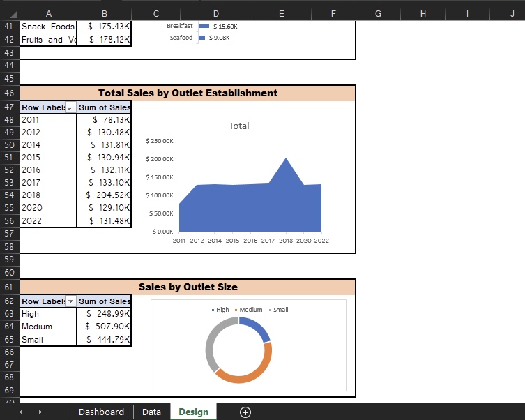Click the New Sheet plus icon
The height and width of the screenshot is (420, 525).
click(245, 412)
